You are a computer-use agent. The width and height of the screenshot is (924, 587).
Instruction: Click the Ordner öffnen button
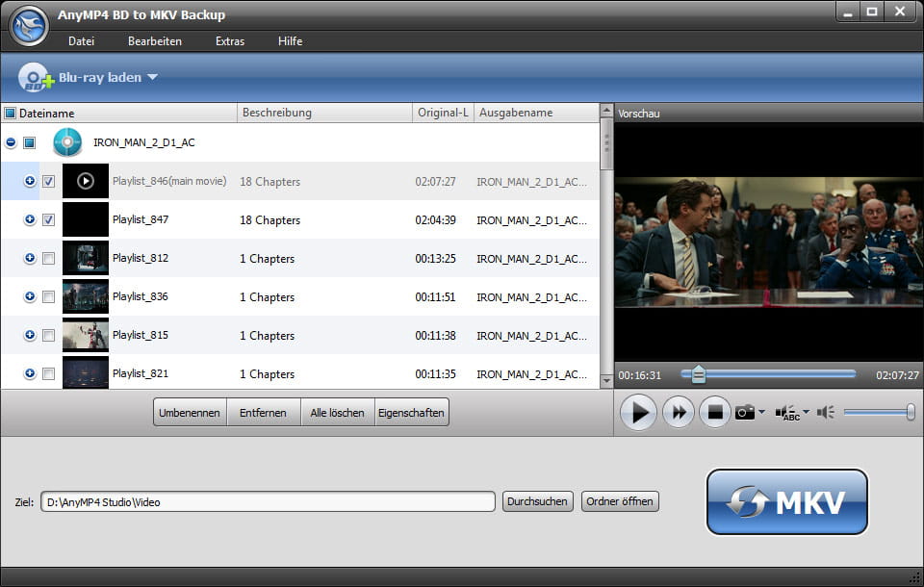click(620, 501)
